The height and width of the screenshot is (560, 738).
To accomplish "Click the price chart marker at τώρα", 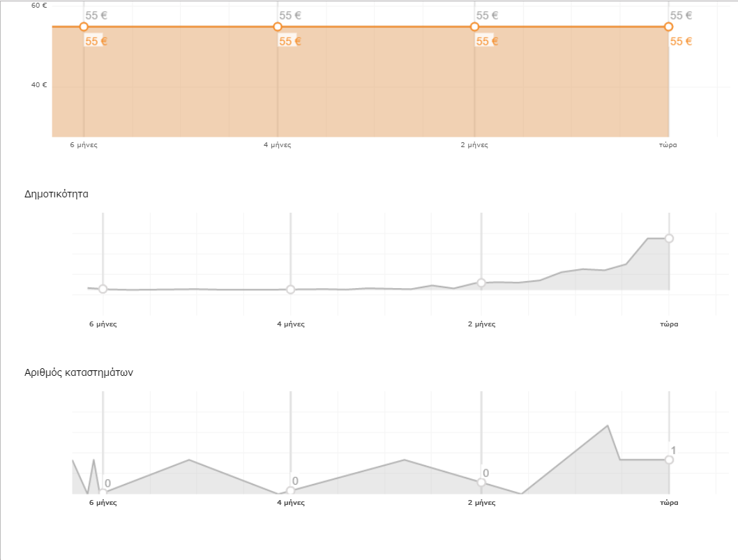I will pyautogui.click(x=669, y=27).
